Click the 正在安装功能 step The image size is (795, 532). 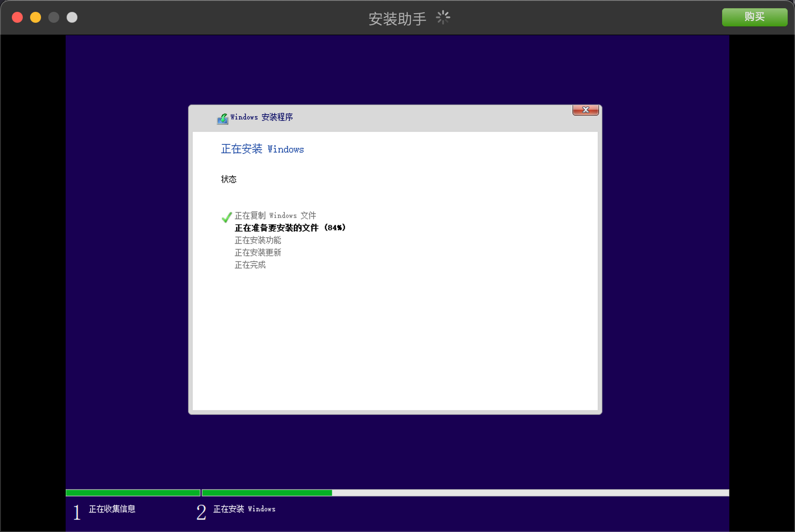point(258,240)
